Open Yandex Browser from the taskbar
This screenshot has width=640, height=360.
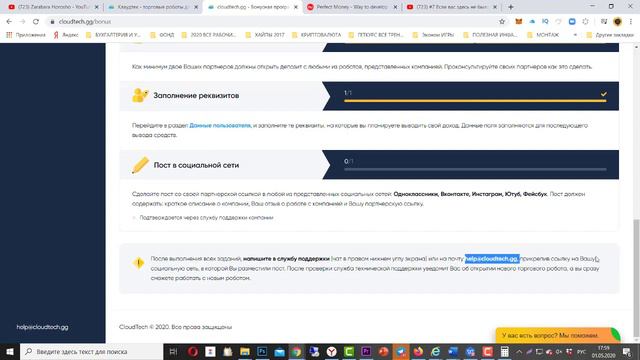(x=331, y=351)
